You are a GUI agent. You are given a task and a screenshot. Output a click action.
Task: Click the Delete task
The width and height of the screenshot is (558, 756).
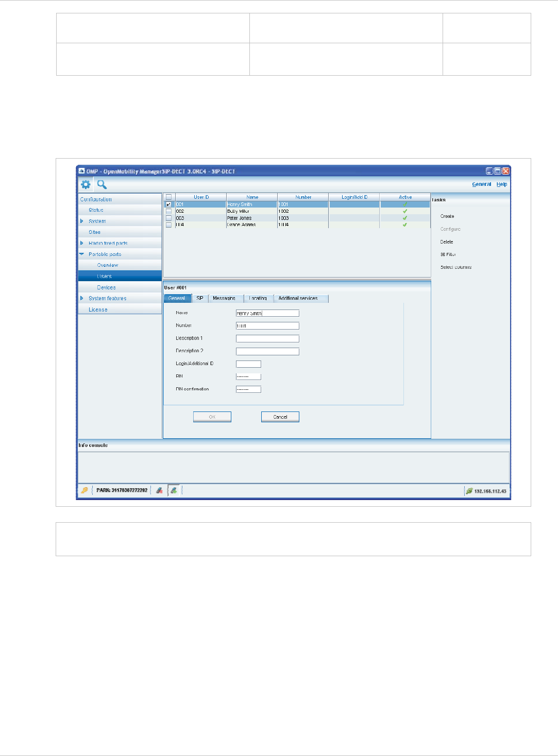447,242
